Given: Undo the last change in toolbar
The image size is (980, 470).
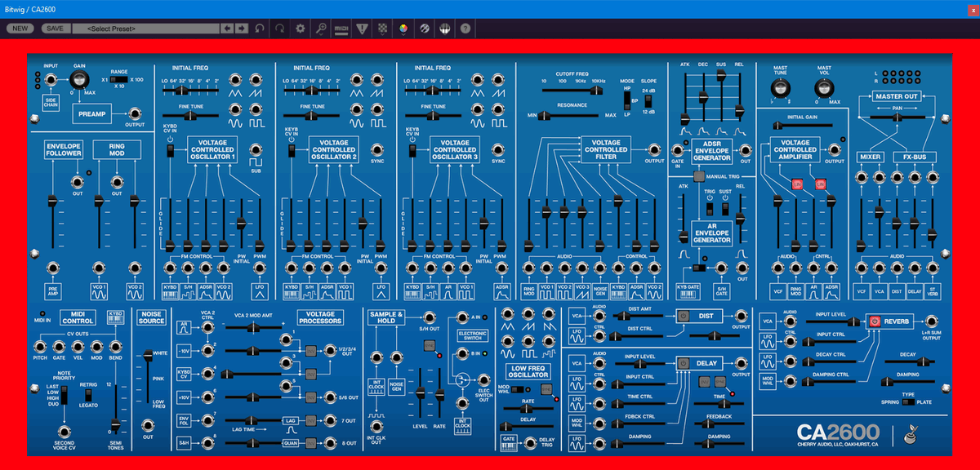Looking at the screenshot, I should coord(259,28).
